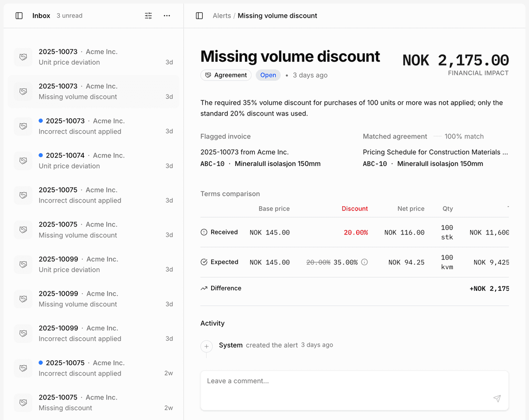Click the Expected row checkmark indicator
The height and width of the screenshot is (420, 529).
204,262
